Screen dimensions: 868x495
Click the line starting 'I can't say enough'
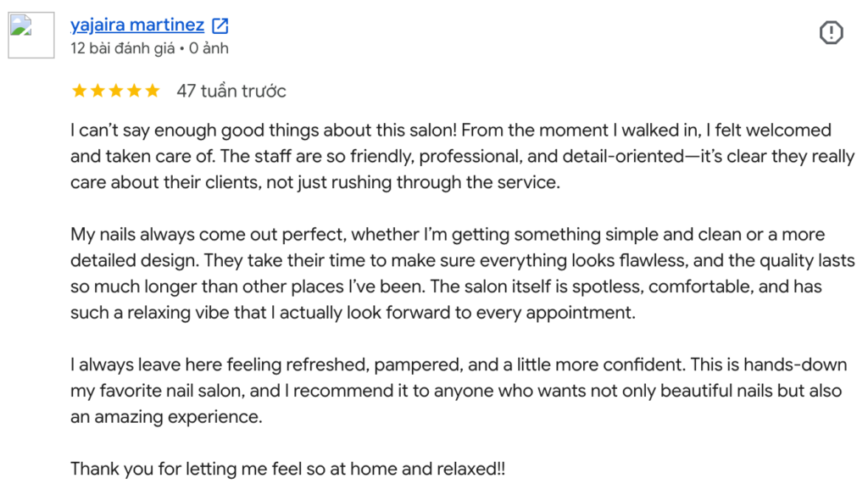point(451,131)
